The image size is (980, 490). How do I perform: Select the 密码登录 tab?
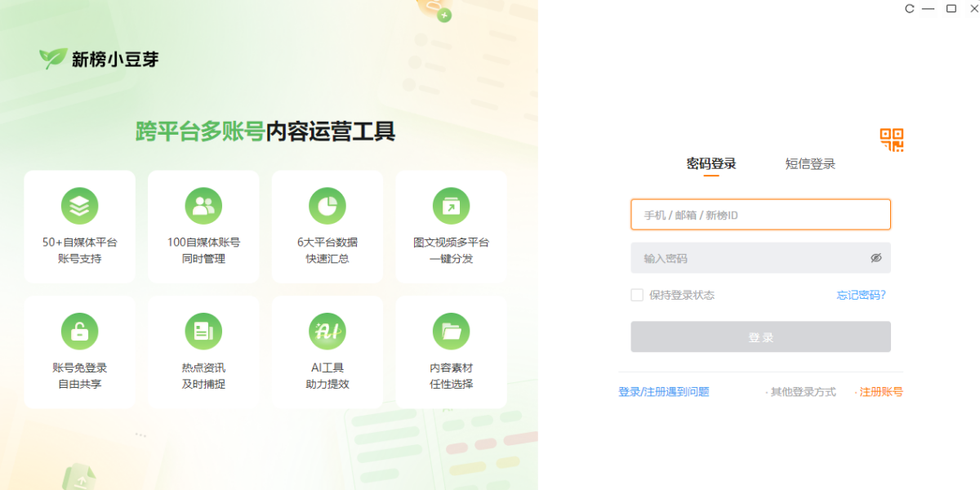click(710, 163)
